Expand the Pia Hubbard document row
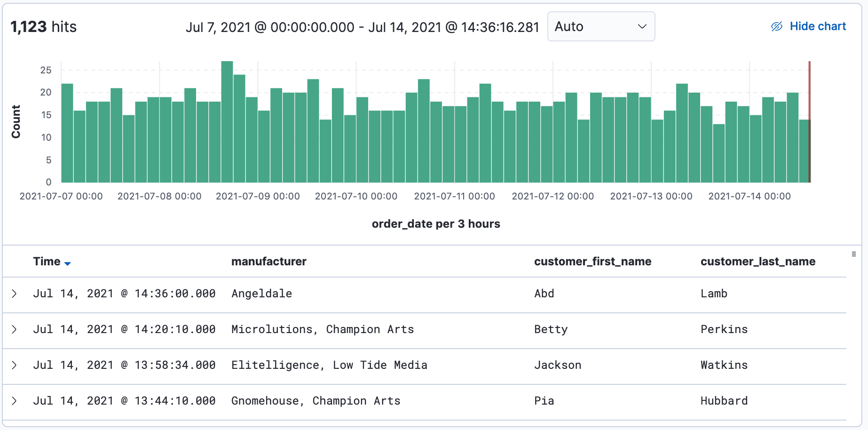This screenshot has width=868, height=430. coord(14,401)
